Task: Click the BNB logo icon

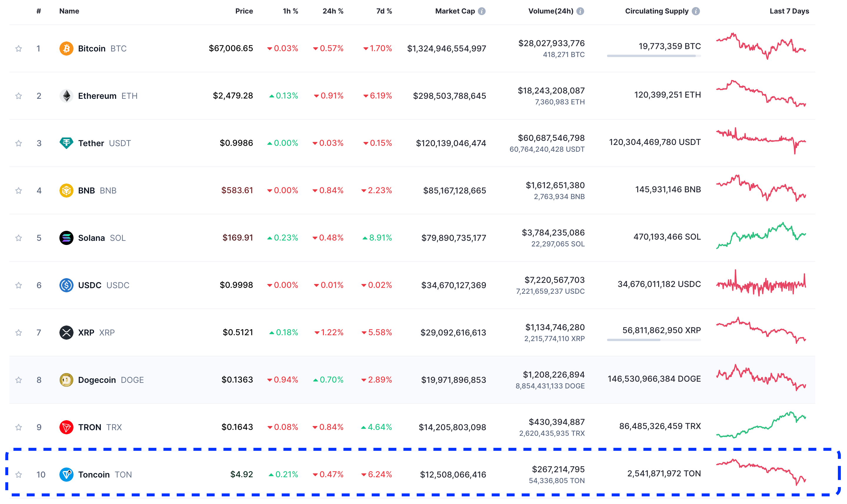Action: coord(66,191)
